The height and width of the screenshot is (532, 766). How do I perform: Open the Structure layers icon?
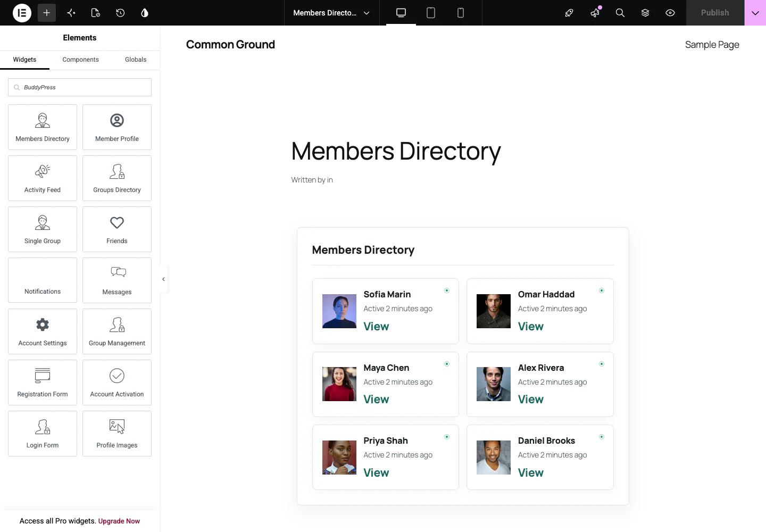click(645, 13)
